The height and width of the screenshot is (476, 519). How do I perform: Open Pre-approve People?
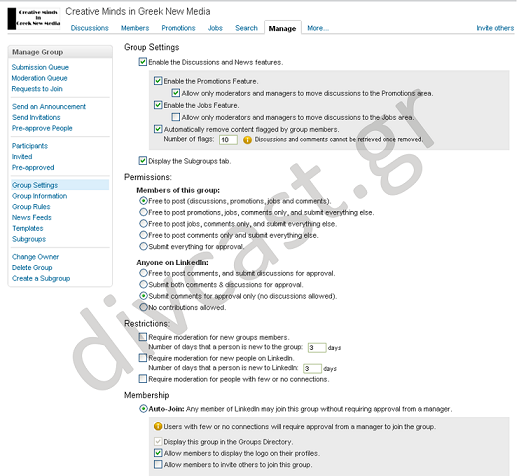42,128
